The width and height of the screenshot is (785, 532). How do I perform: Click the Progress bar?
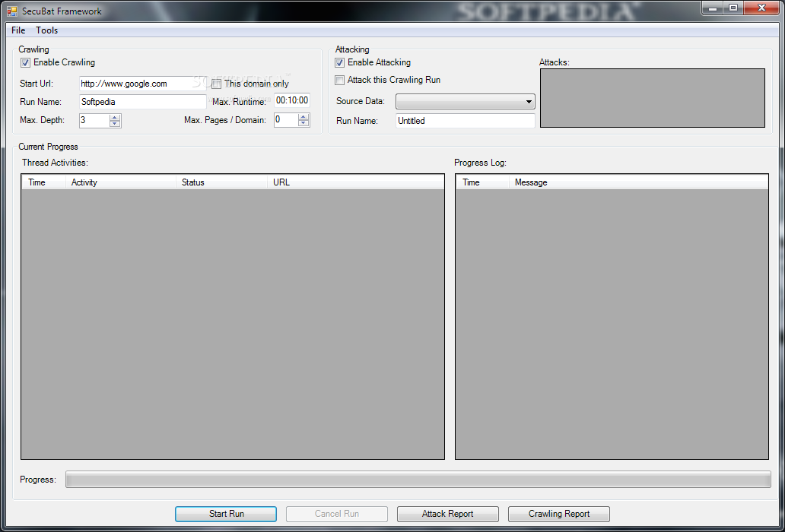[x=418, y=480]
